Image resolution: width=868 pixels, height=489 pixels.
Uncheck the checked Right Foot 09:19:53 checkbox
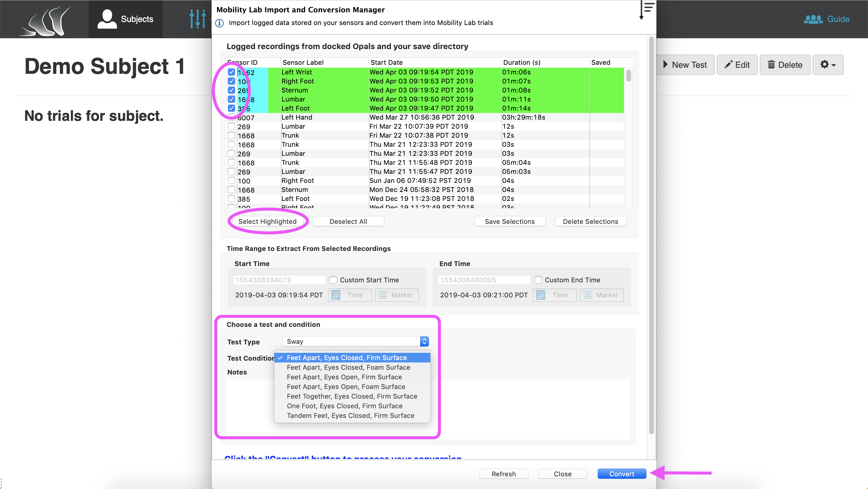(231, 81)
